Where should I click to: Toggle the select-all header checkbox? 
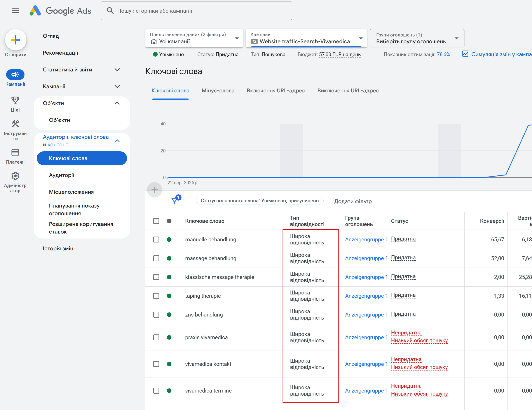pos(156,221)
